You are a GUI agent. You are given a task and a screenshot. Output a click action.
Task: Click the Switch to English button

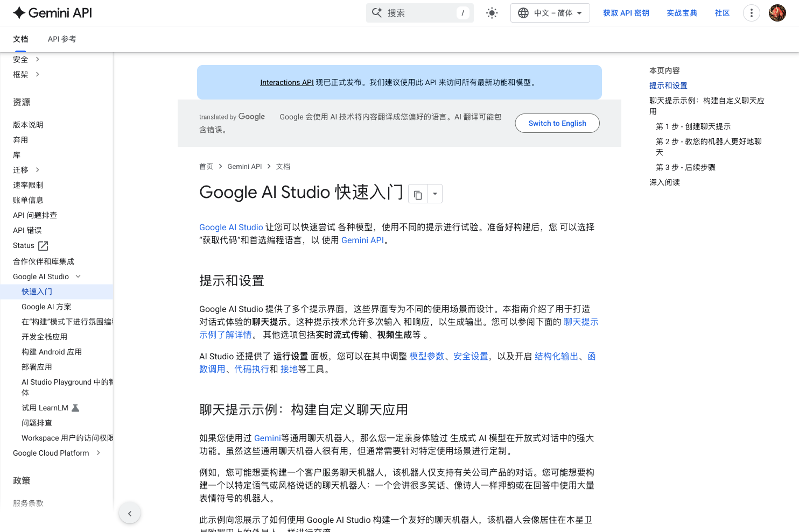[557, 123]
